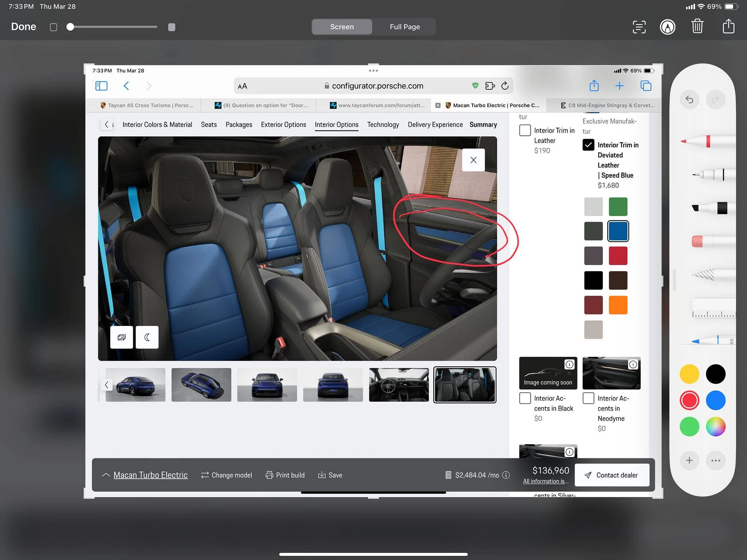The image size is (747, 560).
Task: Open the color wheel picker
Action: (716, 427)
